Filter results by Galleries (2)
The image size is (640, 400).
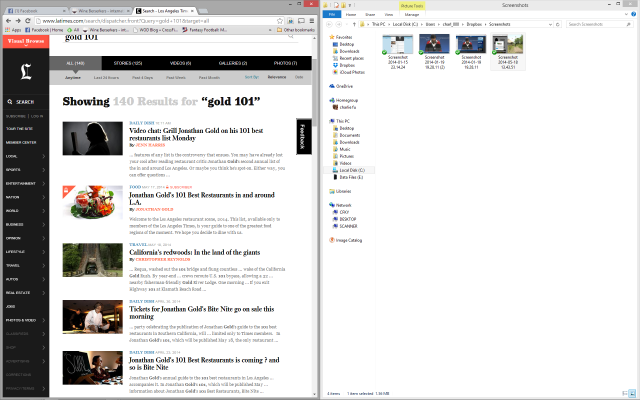(x=233, y=63)
